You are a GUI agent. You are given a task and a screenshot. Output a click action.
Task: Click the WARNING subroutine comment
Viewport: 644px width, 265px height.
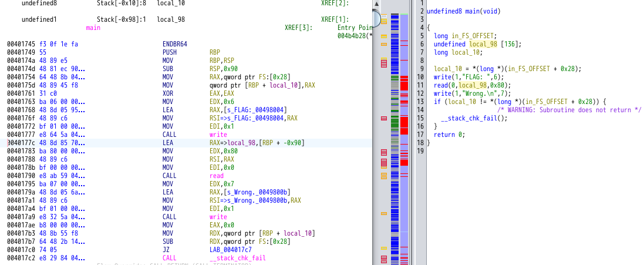[x=569, y=110]
